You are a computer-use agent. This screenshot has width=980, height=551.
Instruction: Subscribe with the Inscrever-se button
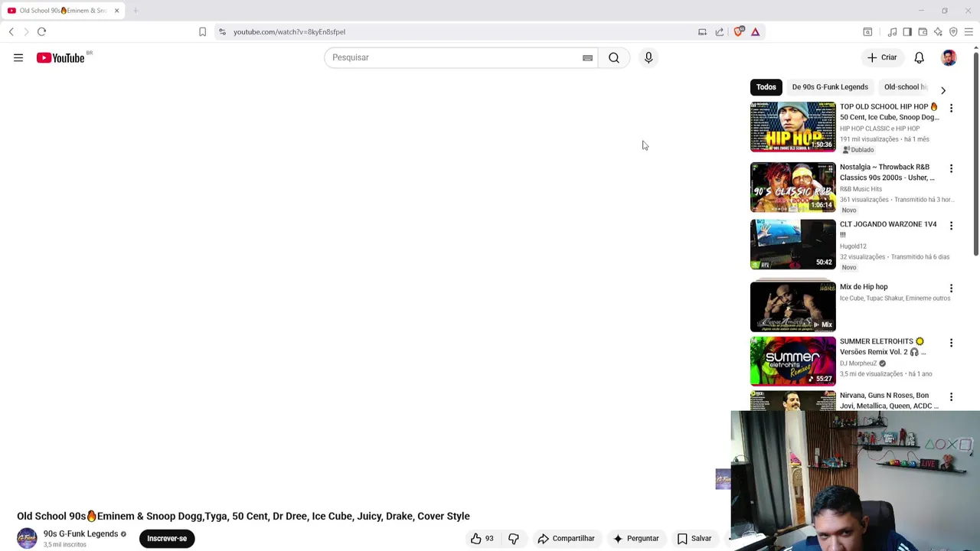click(167, 539)
